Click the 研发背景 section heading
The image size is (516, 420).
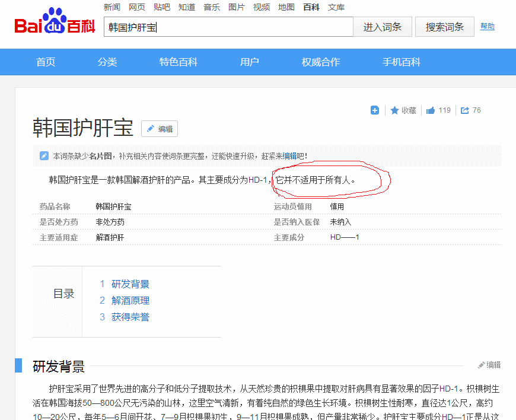click(59, 366)
